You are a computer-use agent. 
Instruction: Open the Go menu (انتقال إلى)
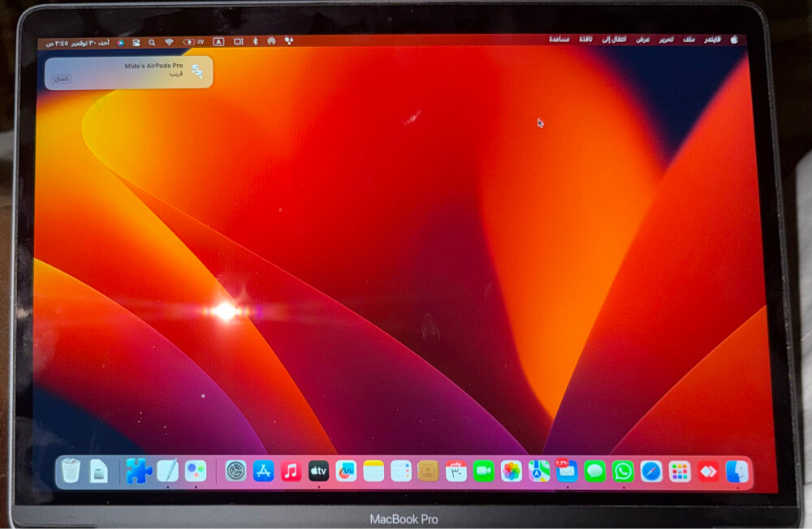614,39
